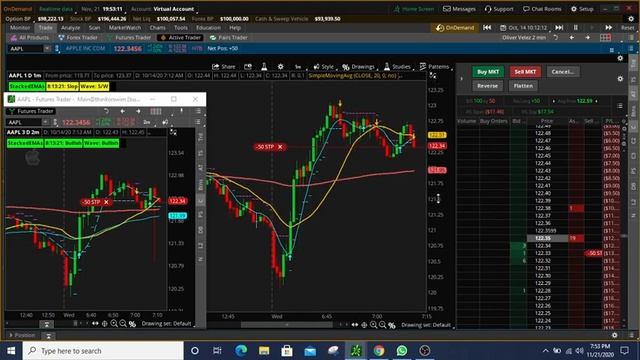Click refresh icon in Futures Trader window
The width and height of the screenshot is (640, 360).
106,111
